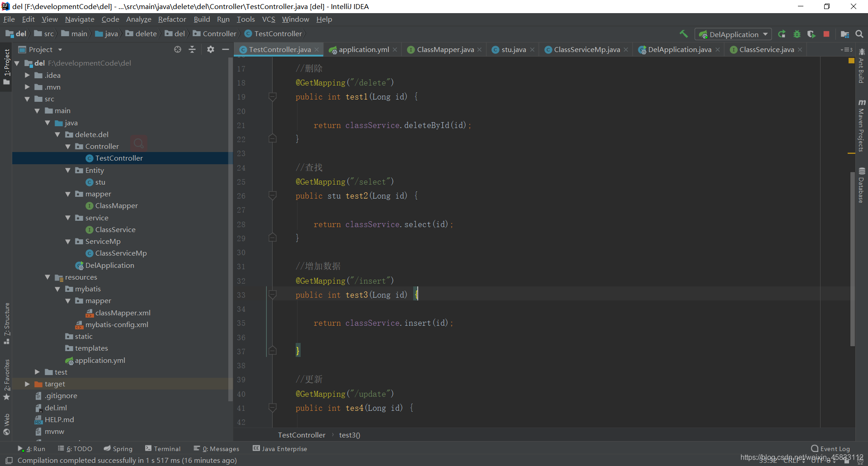Click test3() in editor breadcrumb
This screenshot has width=868, height=466.
349,435
